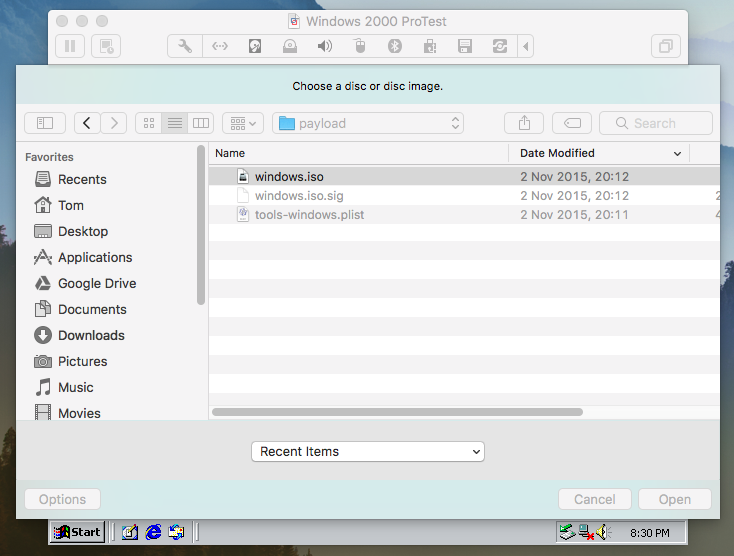Click the Edit Tags icon
The image size is (734, 556).
point(571,123)
